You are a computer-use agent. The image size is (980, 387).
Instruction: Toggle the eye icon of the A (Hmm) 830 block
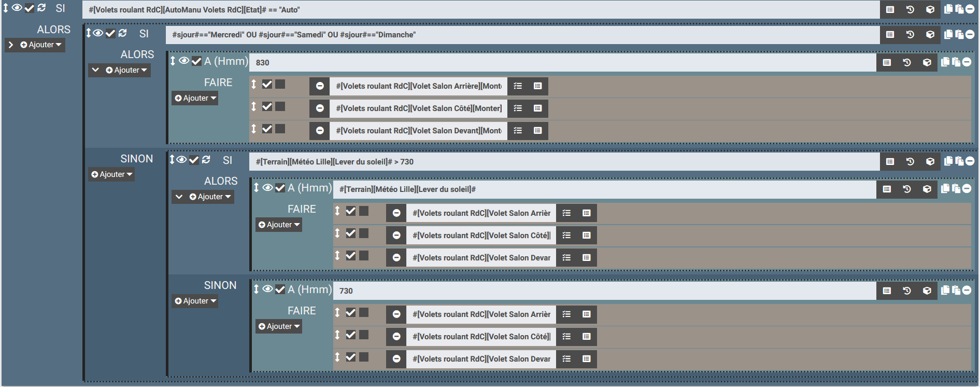[184, 61]
